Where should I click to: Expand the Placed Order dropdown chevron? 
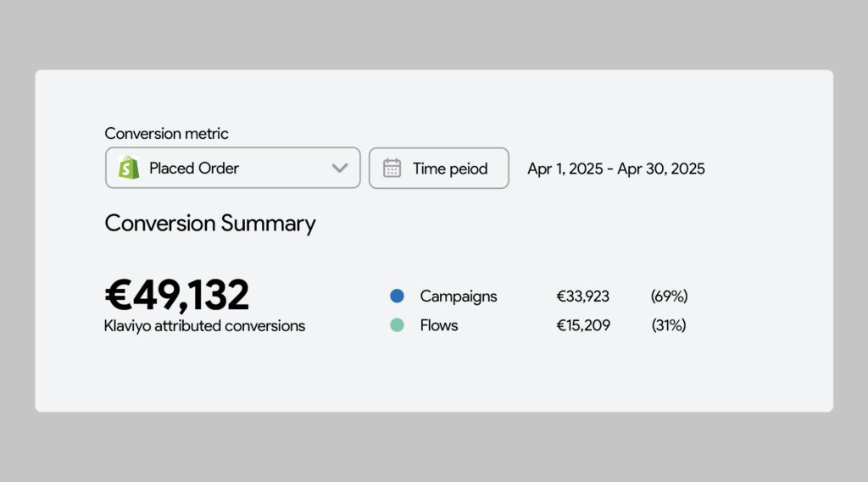click(x=339, y=168)
